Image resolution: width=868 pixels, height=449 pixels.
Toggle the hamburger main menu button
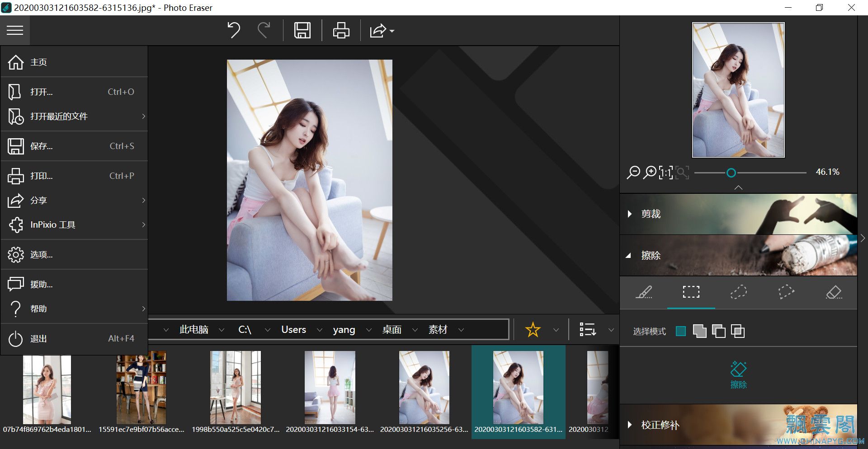(15, 30)
